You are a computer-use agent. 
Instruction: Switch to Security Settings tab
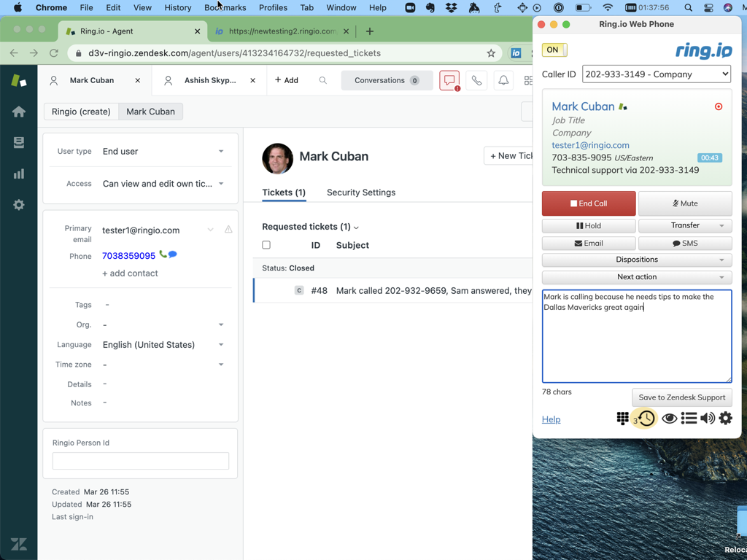pyautogui.click(x=360, y=192)
